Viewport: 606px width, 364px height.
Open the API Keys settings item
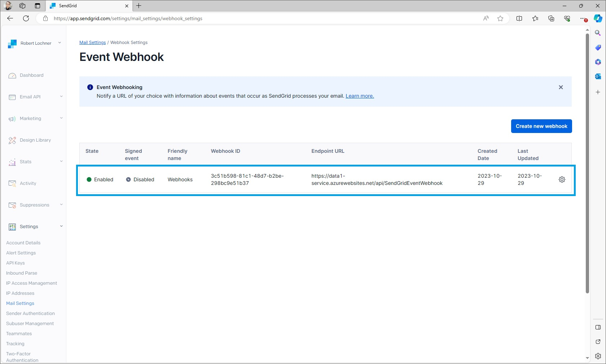coord(16,263)
